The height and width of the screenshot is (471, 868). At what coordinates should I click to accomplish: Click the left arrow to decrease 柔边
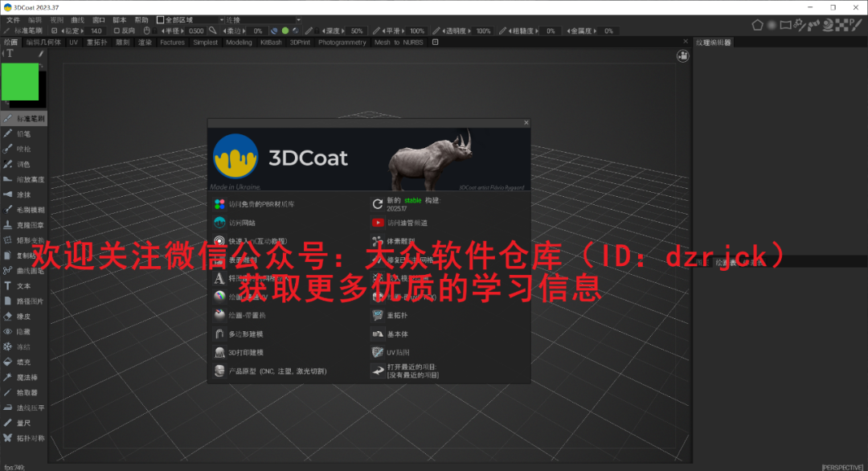(x=225, y=31)
